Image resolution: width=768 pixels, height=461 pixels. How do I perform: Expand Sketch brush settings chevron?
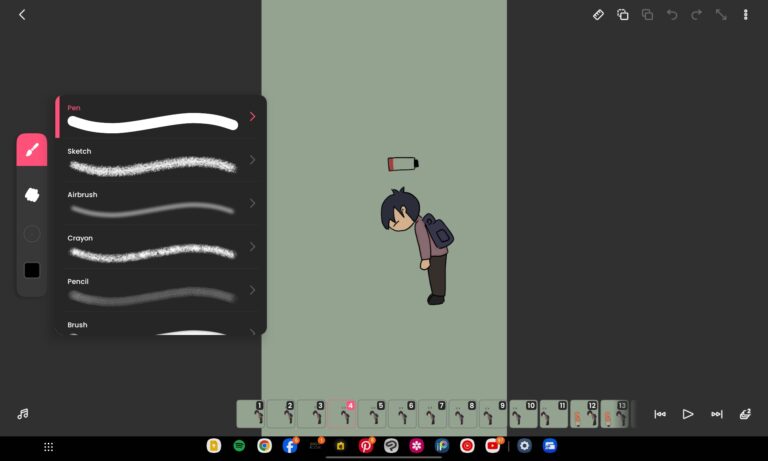252,160
